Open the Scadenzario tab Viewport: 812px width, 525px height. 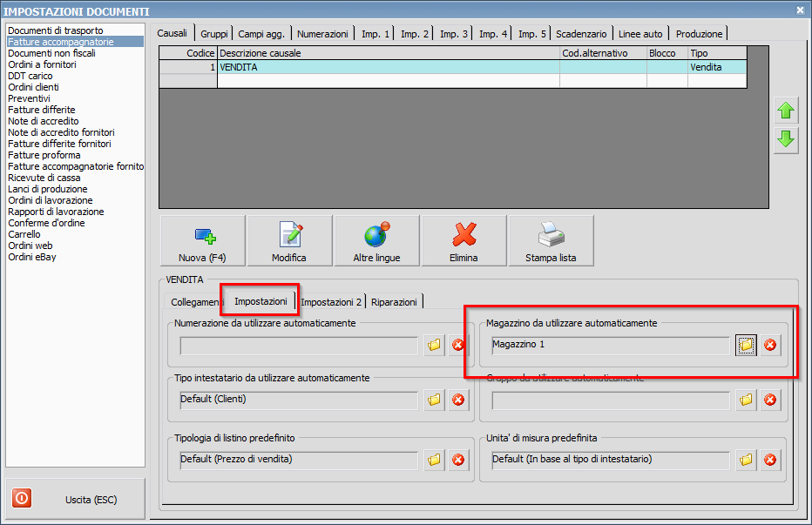[x=581, y=34]
